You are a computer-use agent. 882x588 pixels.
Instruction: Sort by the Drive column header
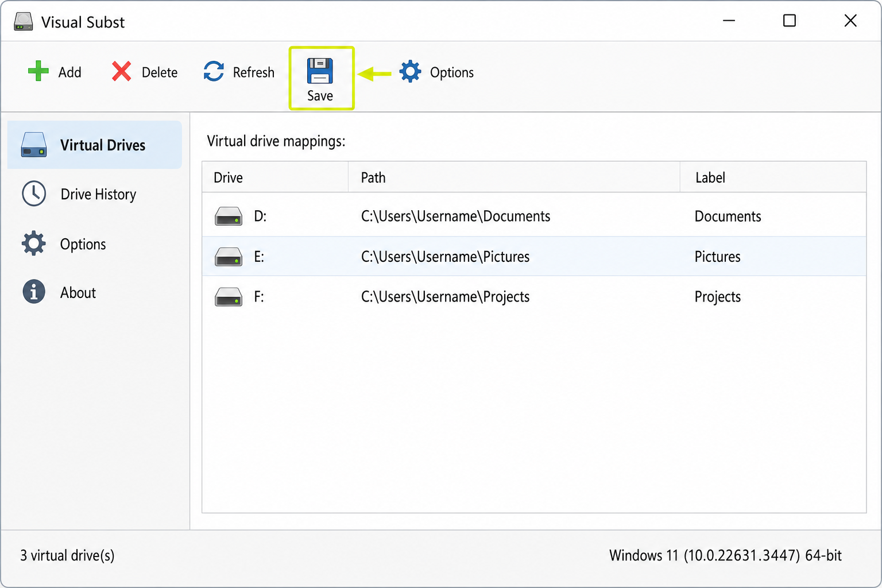coord(275,177)
